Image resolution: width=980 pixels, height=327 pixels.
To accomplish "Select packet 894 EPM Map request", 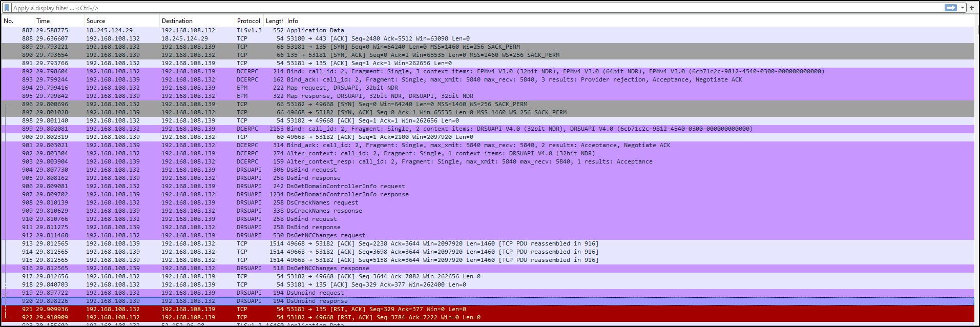I will 342,88.
